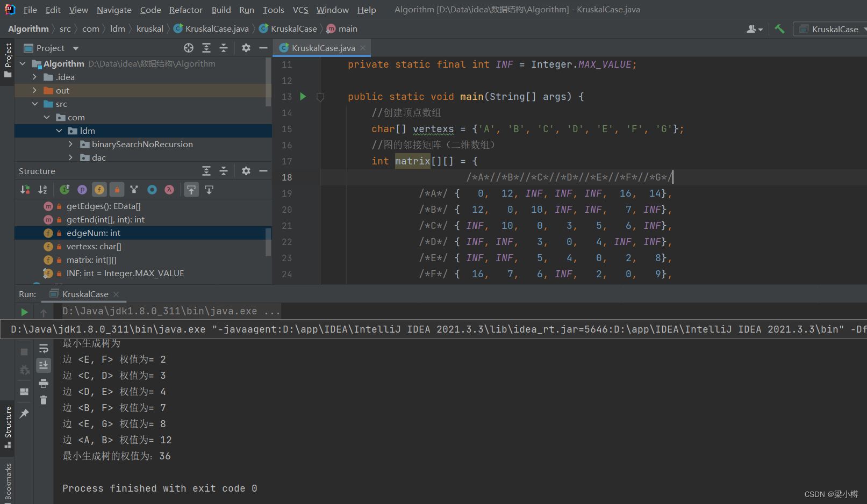Open the VCS menu
867x504 pixels.
point(300,10)
